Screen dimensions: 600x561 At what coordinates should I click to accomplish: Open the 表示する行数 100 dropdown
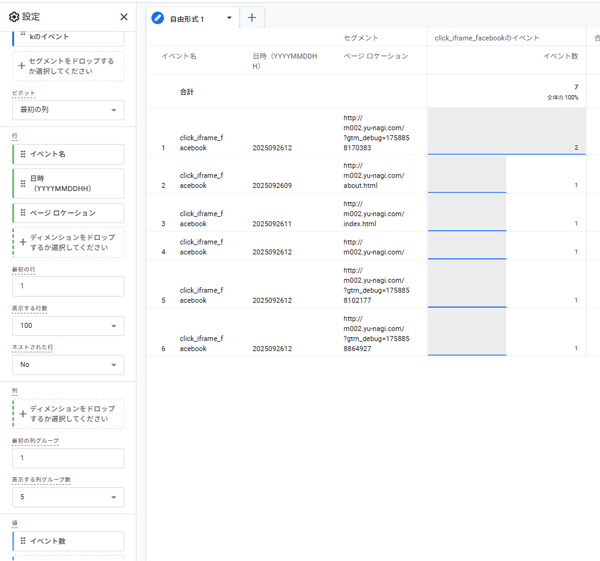coord(68,326)
